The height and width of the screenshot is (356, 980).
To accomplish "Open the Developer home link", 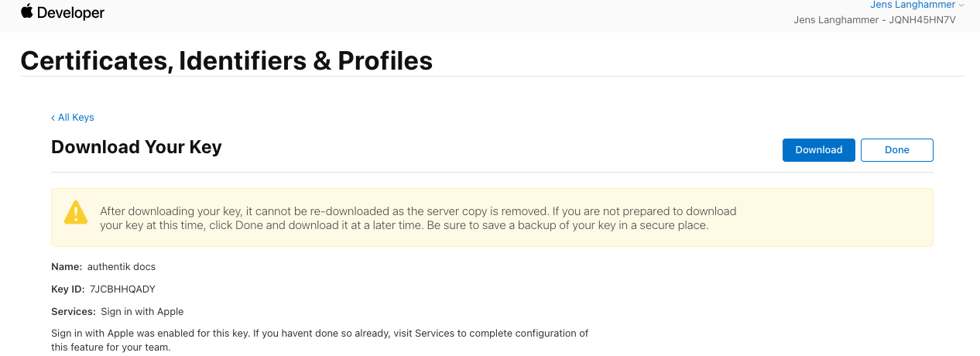I will (70, 13).
